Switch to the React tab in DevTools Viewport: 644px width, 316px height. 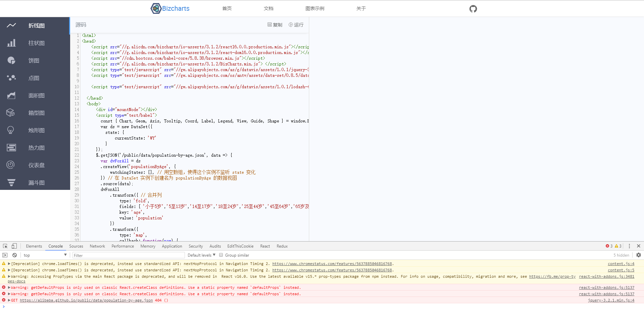point(265,246)
